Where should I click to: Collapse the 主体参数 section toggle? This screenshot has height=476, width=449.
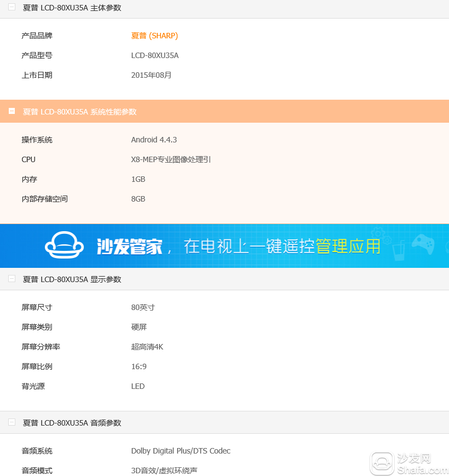[x=12, y=7]
